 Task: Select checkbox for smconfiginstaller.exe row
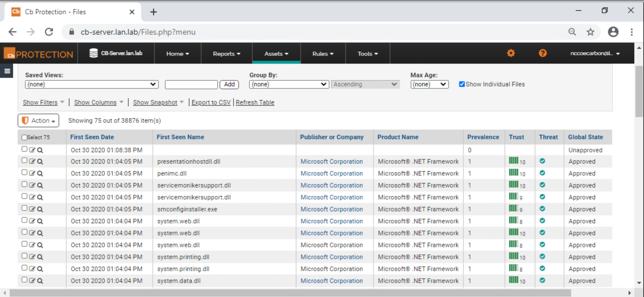pyautogui.click(x=24, y=208)
